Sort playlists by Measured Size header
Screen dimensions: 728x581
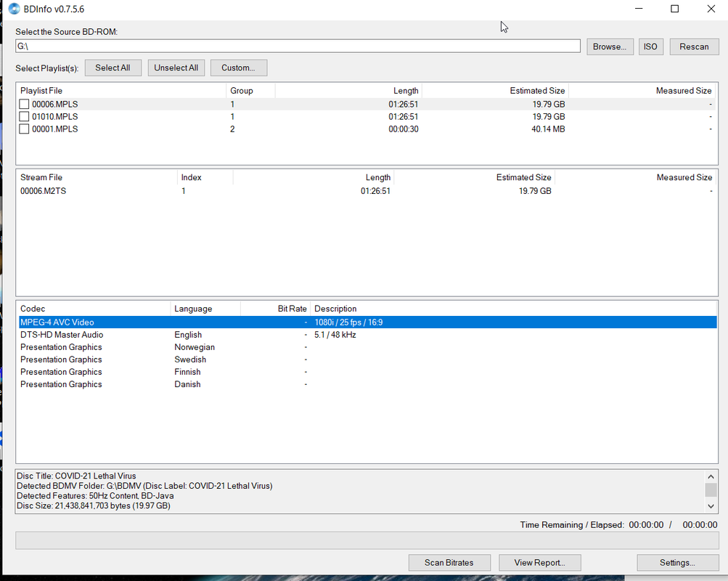click(x=642, y=91)
